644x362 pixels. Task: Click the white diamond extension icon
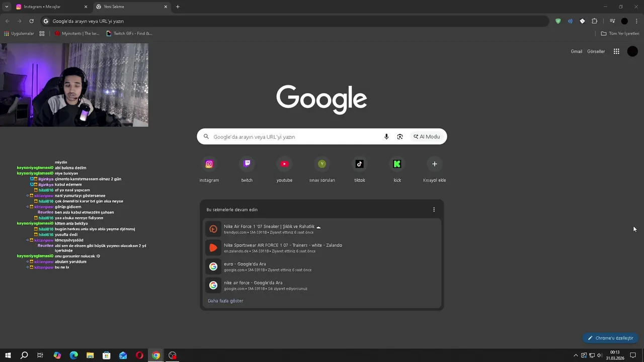pyautogui.click(x=582, y=21)
